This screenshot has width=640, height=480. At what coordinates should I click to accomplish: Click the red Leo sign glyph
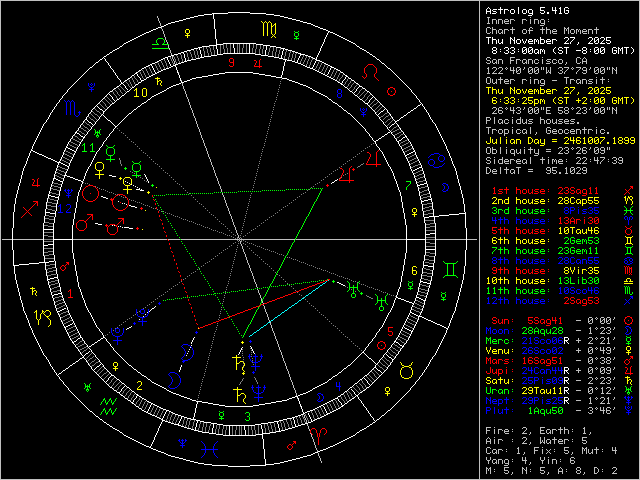371,73
